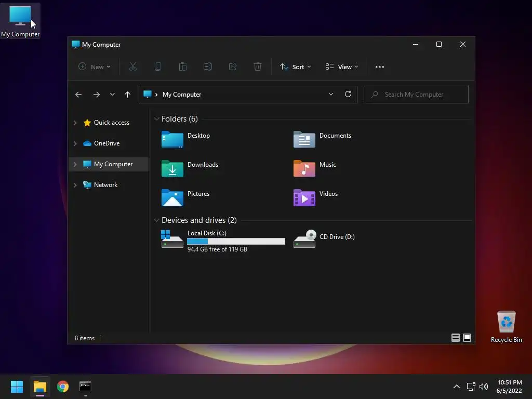Open the Videos folder icon
The height and width of the screenshot is (399, 532).
(304, 198)
